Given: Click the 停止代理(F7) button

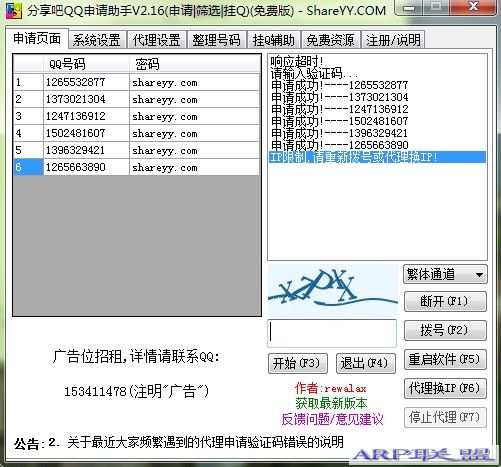Looking at the screenshot, I should [445, 417].
